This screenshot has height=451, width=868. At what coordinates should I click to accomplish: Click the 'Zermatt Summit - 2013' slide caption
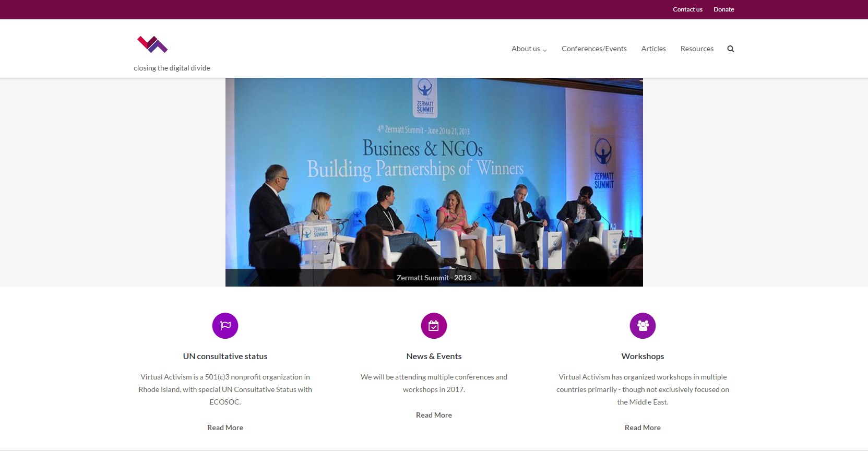coord(434,278)
